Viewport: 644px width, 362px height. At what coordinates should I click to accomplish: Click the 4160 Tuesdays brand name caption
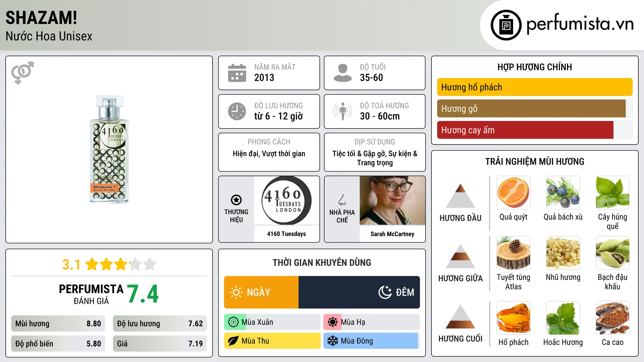pos(286,234)
